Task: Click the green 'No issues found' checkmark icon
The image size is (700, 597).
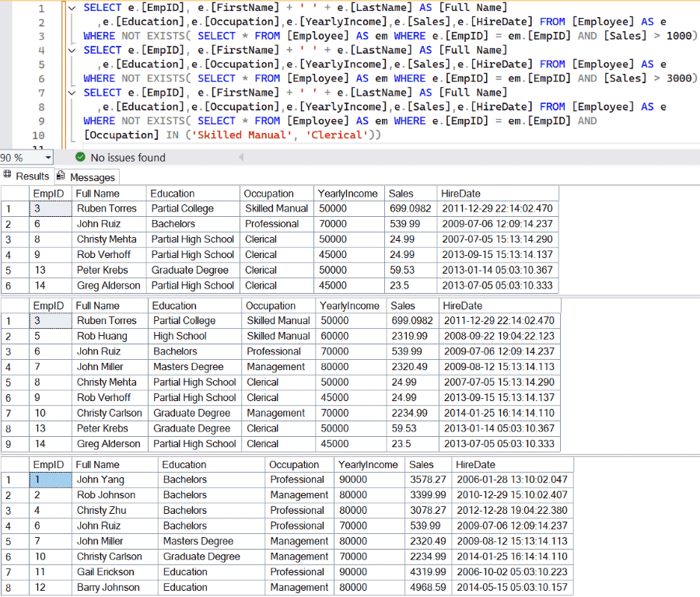Action: click(79, 157)
